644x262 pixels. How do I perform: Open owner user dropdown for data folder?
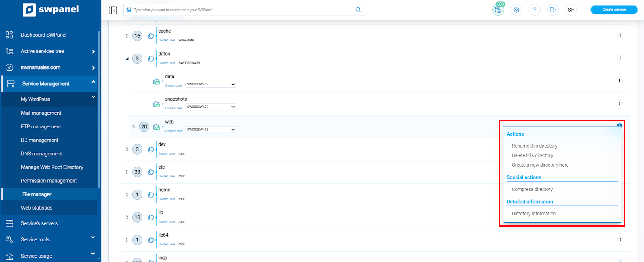211,84
